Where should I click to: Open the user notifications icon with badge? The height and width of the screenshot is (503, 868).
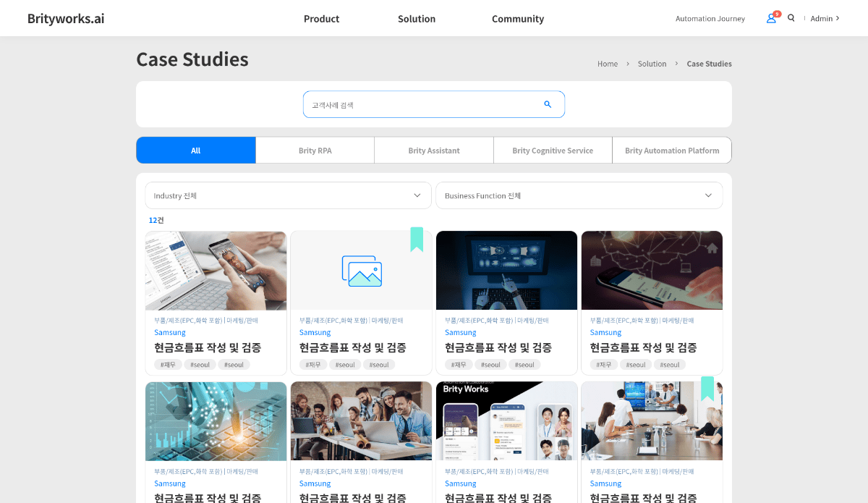click(773, 17)
